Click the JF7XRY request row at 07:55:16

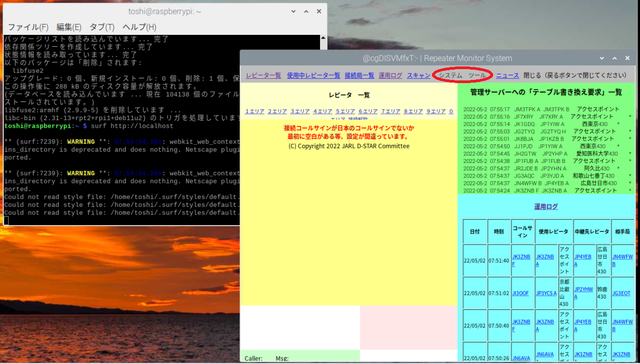(x=547, y=116)
